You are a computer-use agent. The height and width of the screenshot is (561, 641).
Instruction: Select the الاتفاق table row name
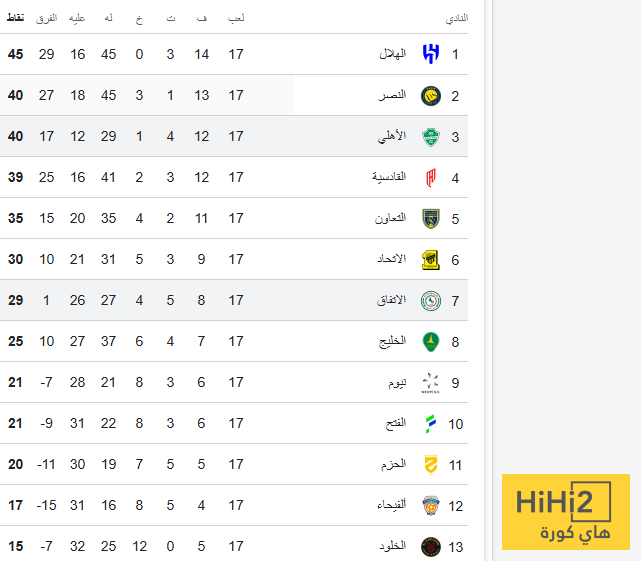390,300
